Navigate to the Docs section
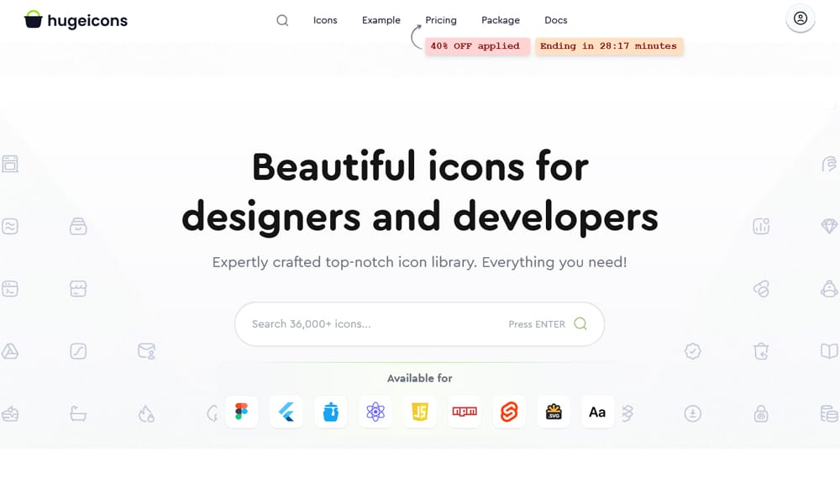 tap(555, 20)
